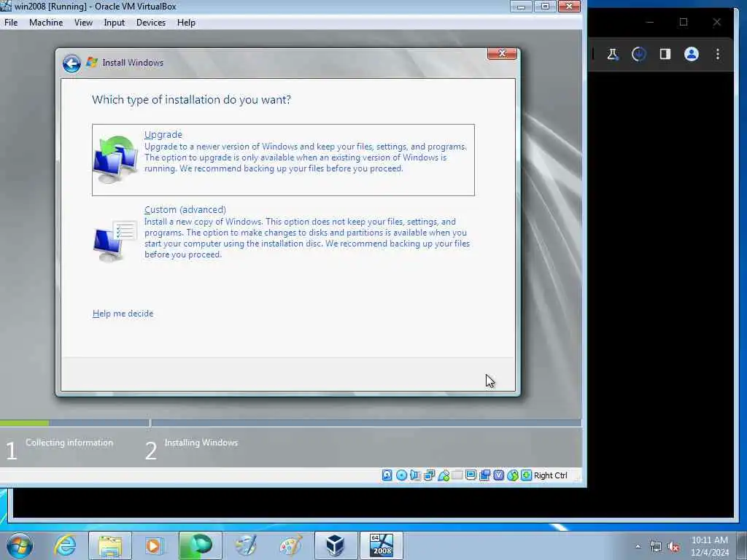Minimize the background browser window
747x560 pixels.
coord(650,22)
